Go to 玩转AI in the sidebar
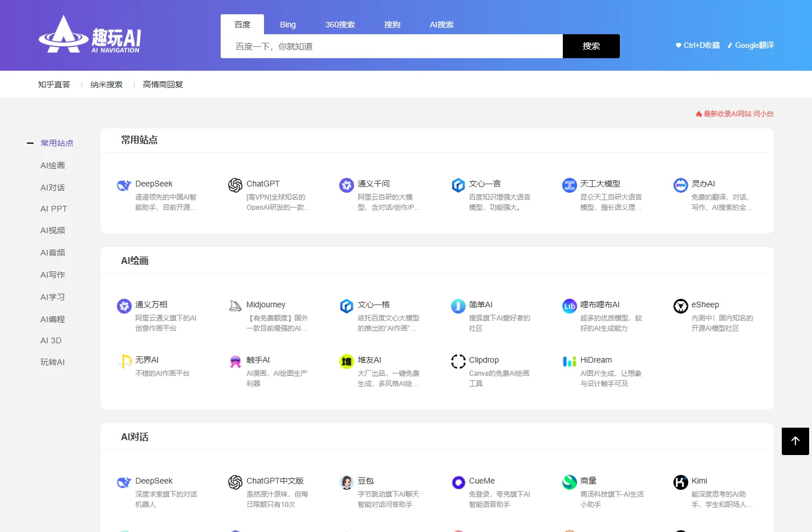This screenshot has width=812, height=532. (52, 362)
